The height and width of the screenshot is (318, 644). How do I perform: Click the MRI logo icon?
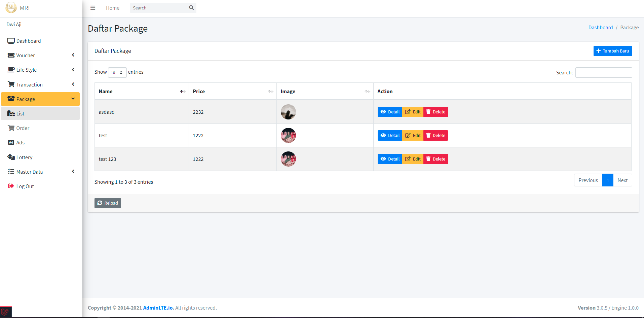click(x=11, y=7)
